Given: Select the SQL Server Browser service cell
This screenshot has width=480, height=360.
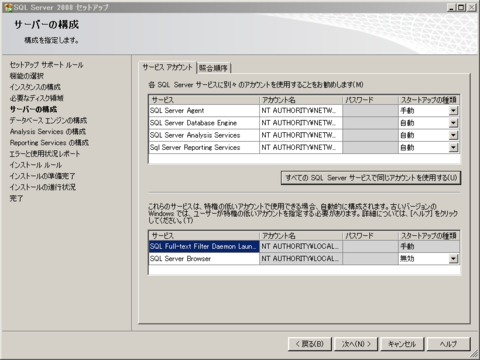Looking at the screenshot, I should (x=204, y=259).
